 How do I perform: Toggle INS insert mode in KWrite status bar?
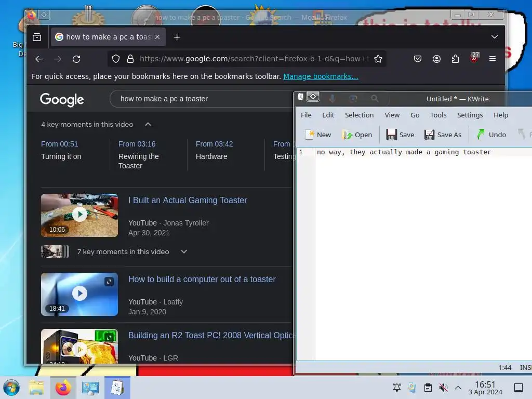click(525, 368)
